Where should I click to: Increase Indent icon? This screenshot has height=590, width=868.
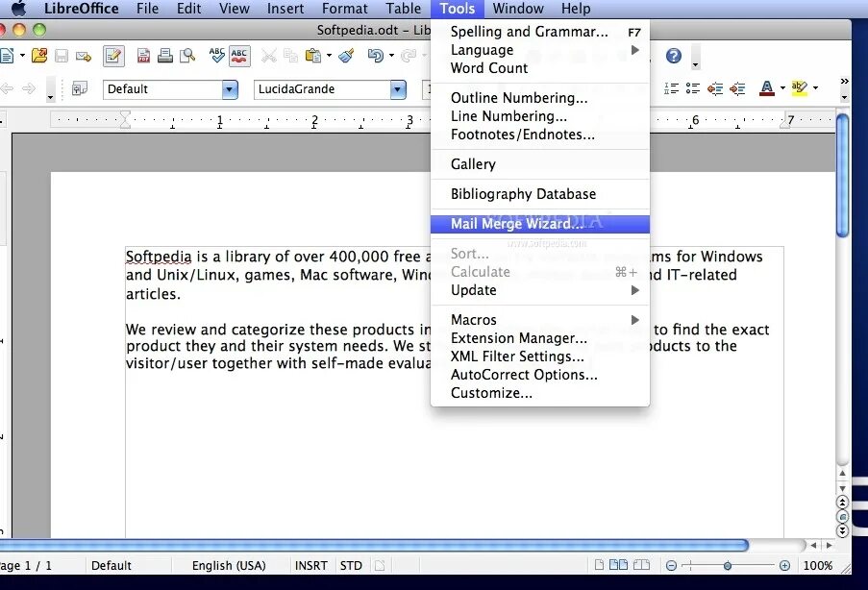[x=737, y=88]
